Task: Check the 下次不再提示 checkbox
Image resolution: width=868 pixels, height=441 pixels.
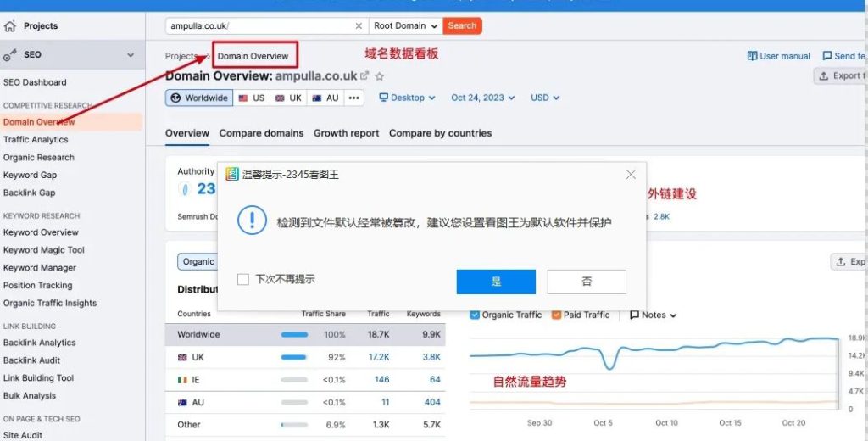Action: point(243,280)
